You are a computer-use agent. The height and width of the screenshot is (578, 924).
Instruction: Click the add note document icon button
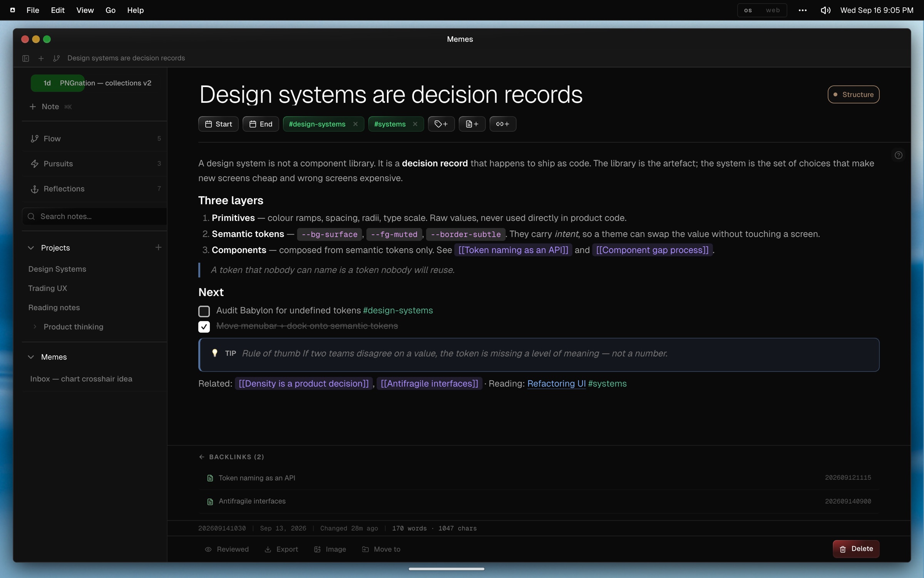(x=472, y=124)
